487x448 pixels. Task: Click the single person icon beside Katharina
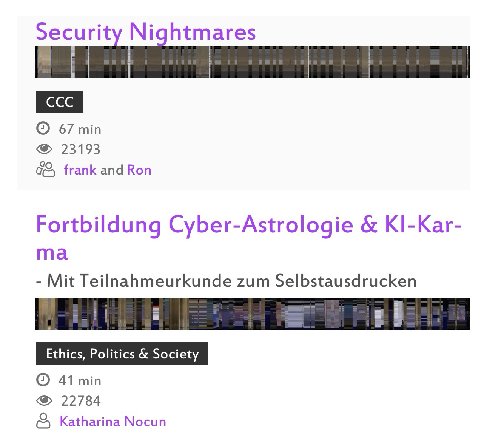tap(43, 421)
